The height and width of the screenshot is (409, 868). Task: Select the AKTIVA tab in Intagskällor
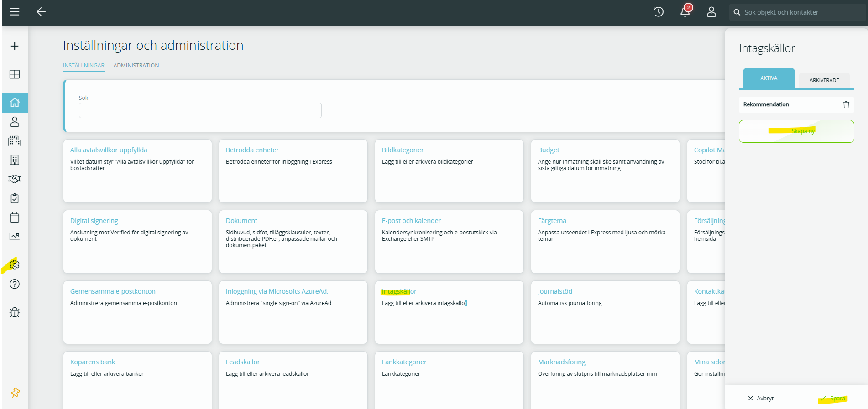pos(769,78)
